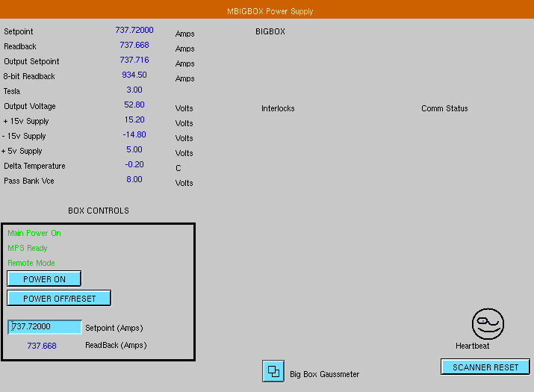This screenshot has height=392, width=534.
Task: Click the Delta Temperature label
Action: pos(34,167)
